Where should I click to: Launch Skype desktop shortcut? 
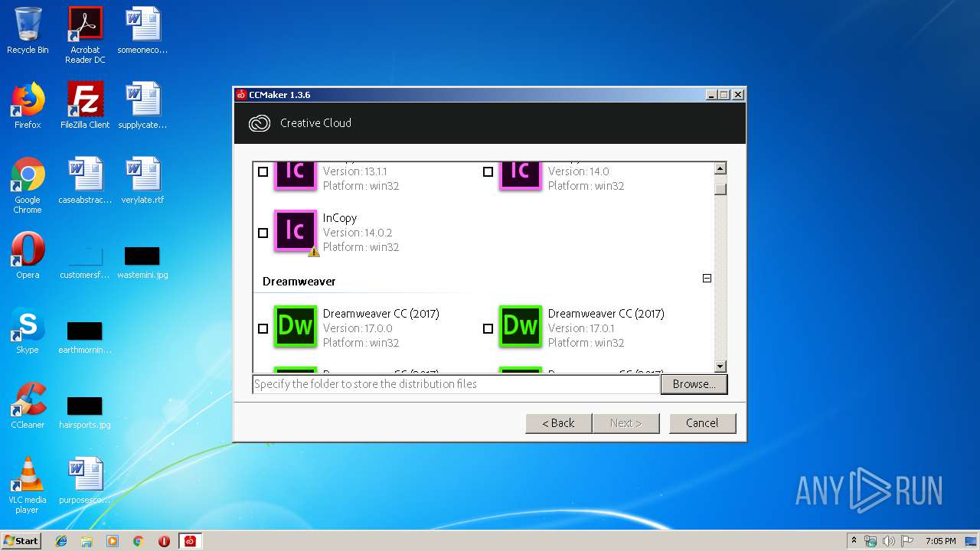pyautogui.click(x=28, y=331)
